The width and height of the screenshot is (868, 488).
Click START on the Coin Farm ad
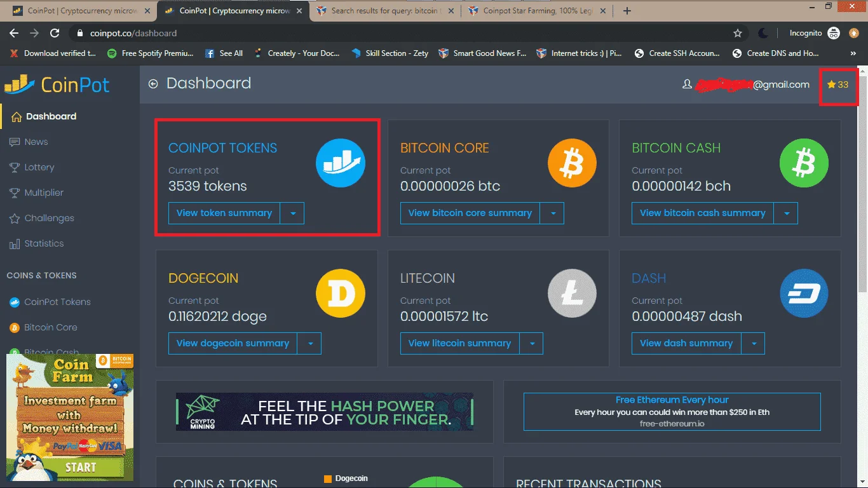tap(81, 467)
